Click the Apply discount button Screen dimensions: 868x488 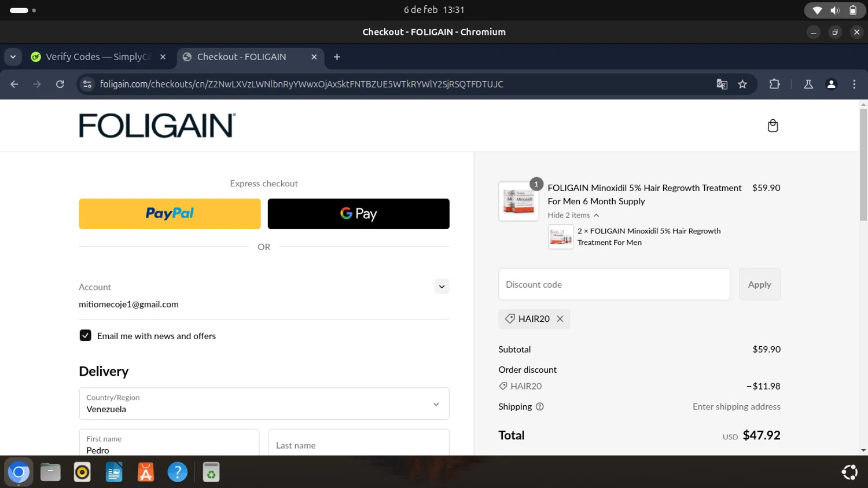coord(759,284)
